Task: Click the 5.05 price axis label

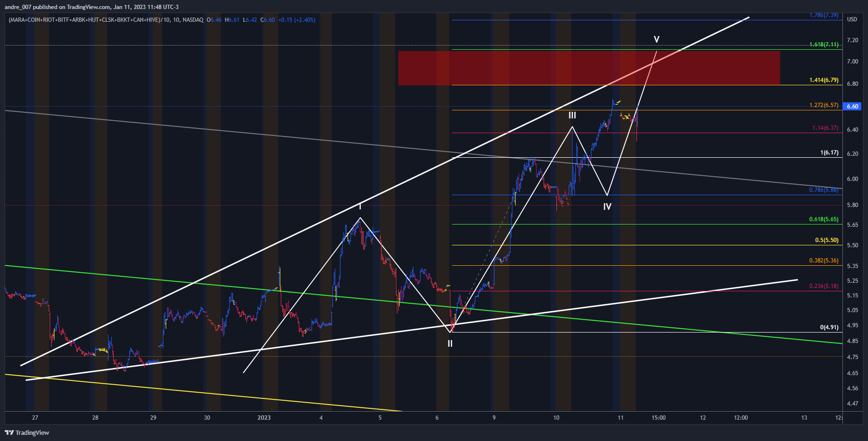Action: pyautogui.click(x=852, y=310)
